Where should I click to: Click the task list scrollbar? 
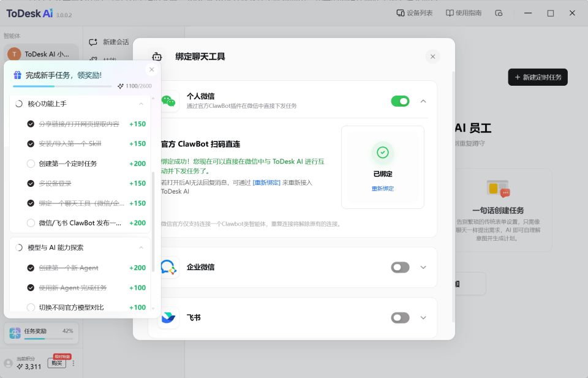153,222
